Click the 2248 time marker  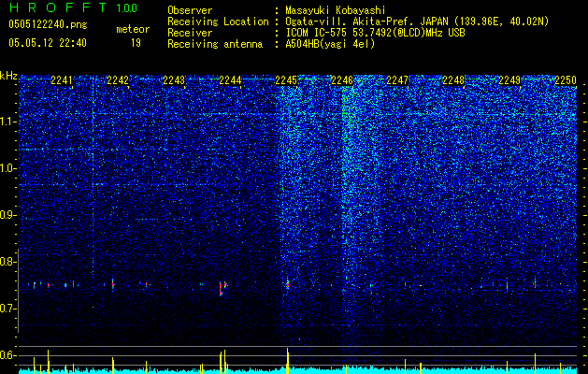pyautogui.click(x=453, y=80)
